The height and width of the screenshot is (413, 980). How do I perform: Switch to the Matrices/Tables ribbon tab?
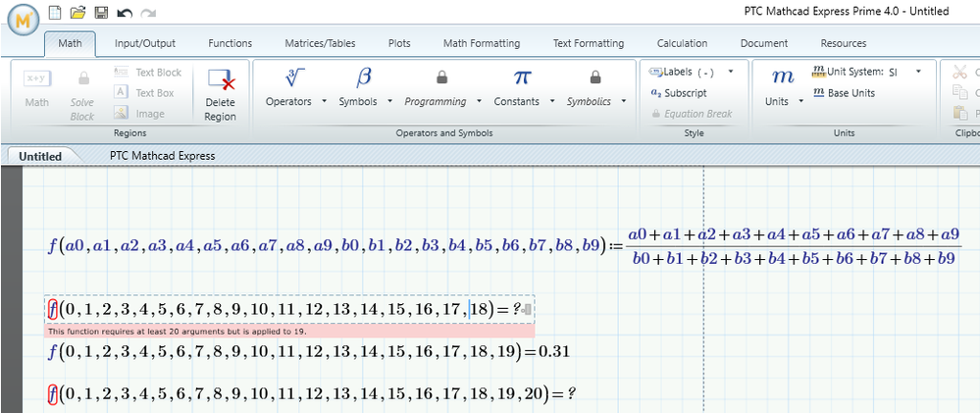(x=320, y=43)
